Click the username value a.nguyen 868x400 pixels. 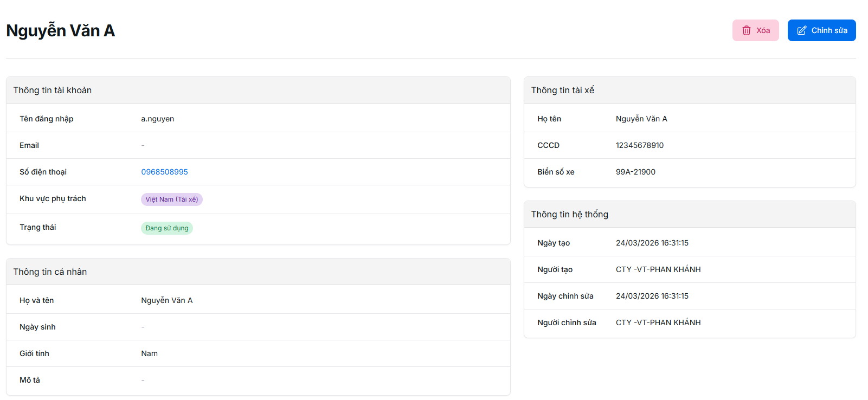coord(157,119)
